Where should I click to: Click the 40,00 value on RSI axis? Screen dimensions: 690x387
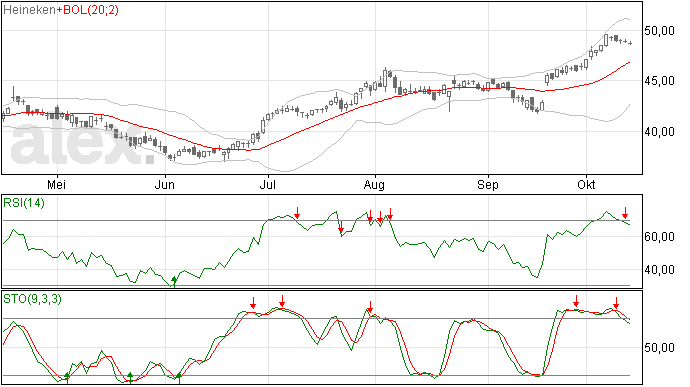point(659,270)
